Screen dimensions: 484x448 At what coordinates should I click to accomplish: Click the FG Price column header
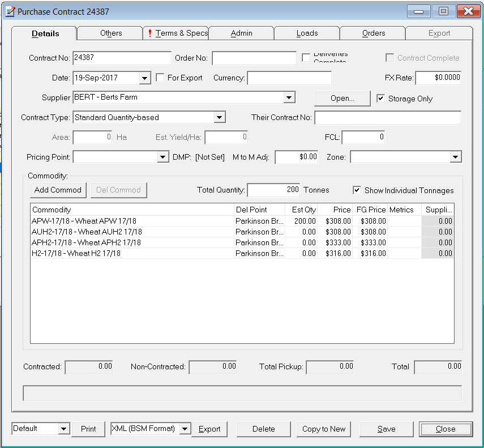click(x=370, y=210)
